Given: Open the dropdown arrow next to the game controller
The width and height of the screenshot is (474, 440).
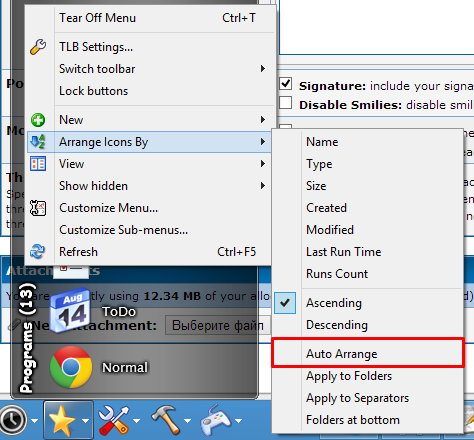Looking at the screenshot, I should click(x=238, y=421).
